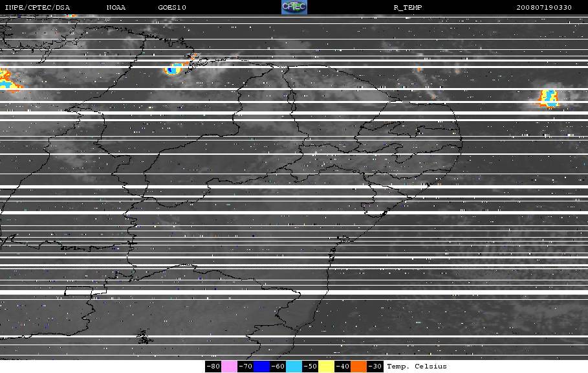Click the -40 legend value label
This screenshot has height=373, width=588.
pos(342,367)
